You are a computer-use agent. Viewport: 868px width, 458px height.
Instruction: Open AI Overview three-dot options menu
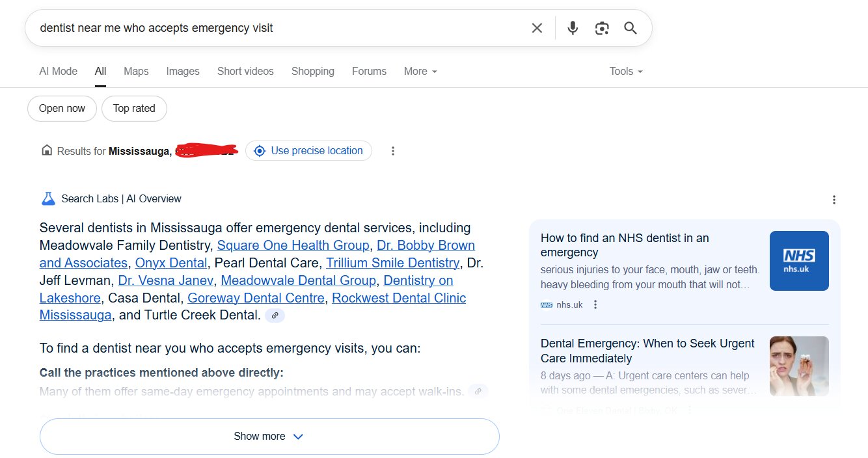click(834, 200)
